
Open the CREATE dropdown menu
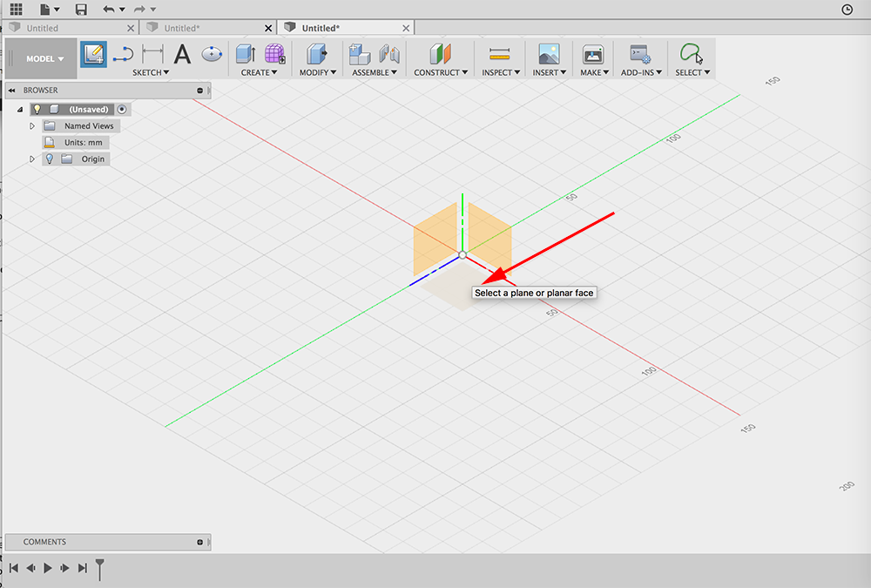(259, 72)
